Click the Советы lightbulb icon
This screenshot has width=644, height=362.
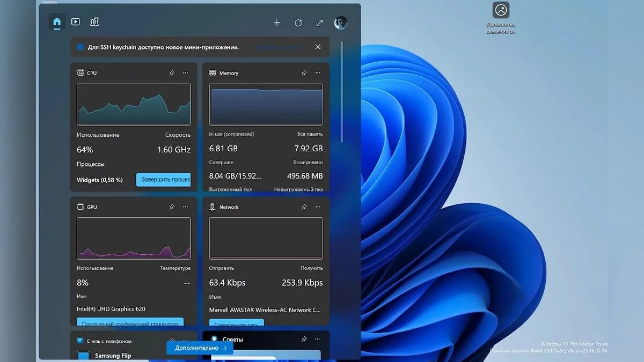click(214, 339)
